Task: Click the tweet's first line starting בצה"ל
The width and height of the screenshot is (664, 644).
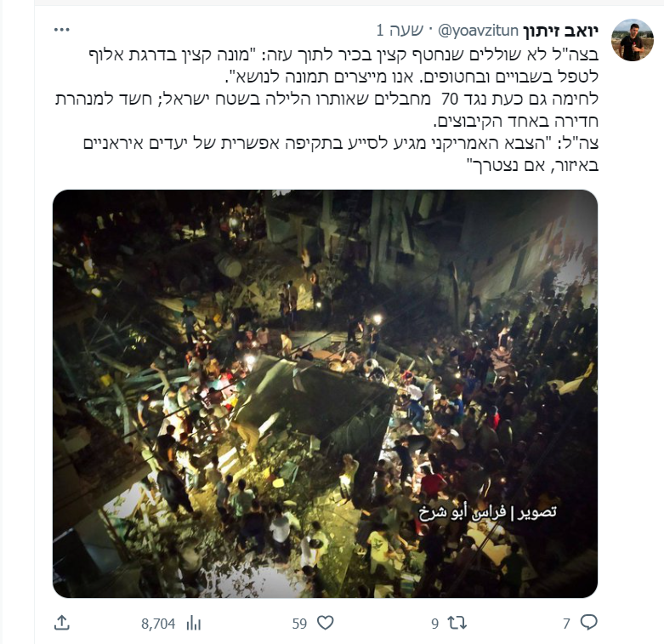Action: point(343,54)
